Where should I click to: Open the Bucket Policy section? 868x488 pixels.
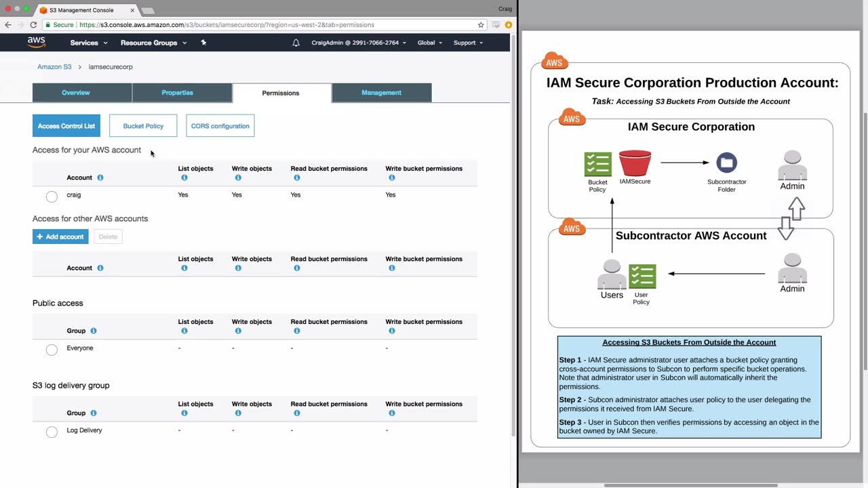[143, 126]
